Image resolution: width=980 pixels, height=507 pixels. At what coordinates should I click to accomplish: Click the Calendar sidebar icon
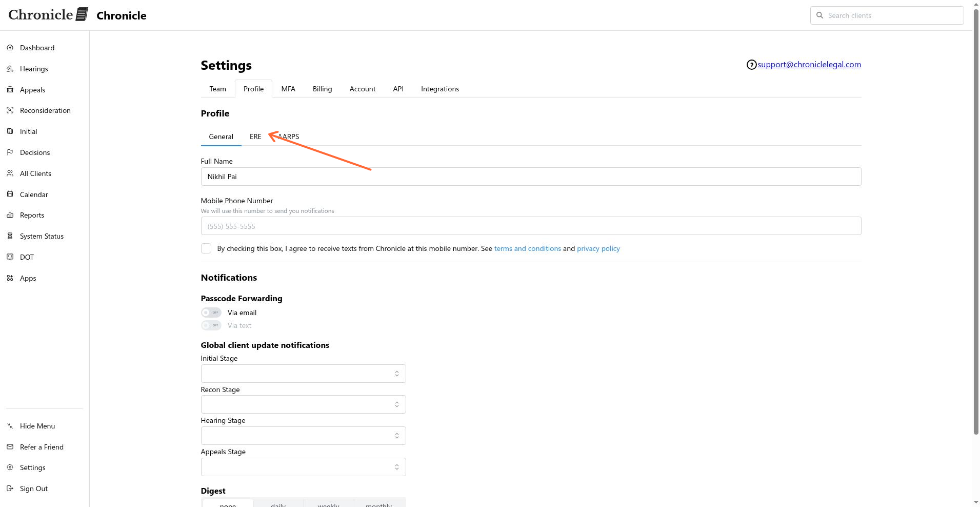pos(10,194)
